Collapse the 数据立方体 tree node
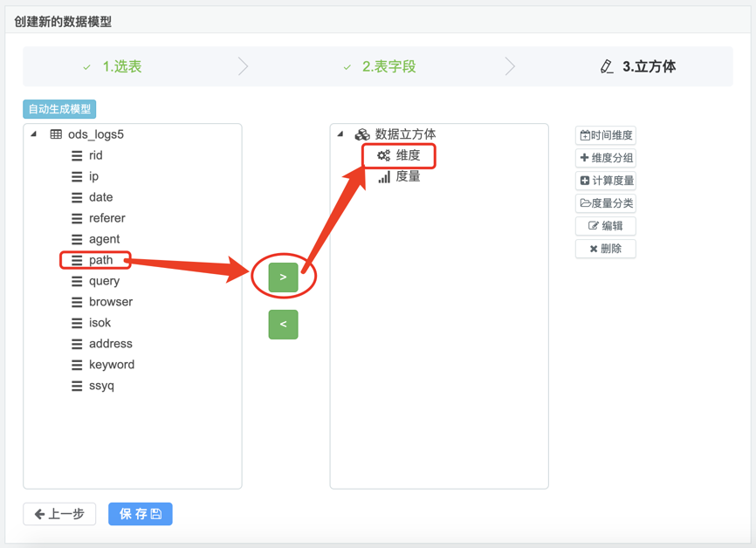Viewport: 756px width, 548px height. 340,134
